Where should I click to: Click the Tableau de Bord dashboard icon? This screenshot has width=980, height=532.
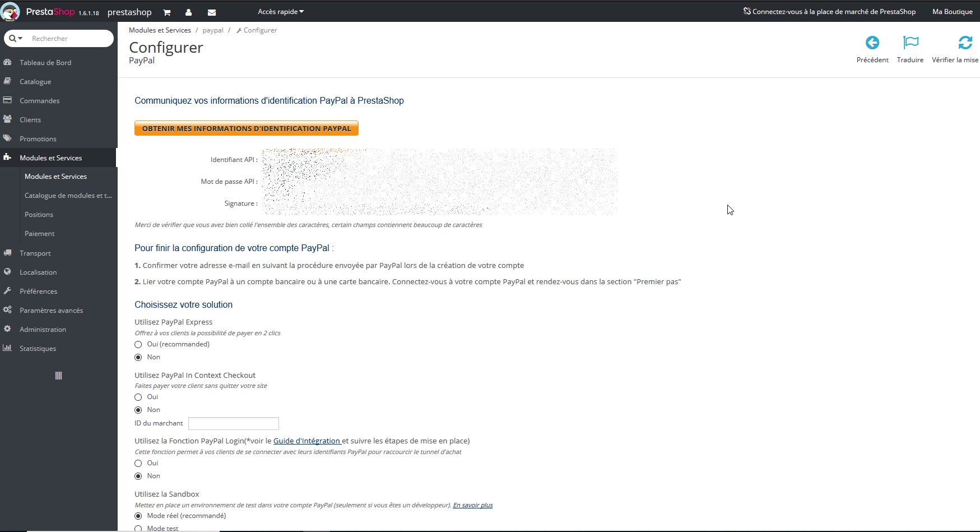7,62
